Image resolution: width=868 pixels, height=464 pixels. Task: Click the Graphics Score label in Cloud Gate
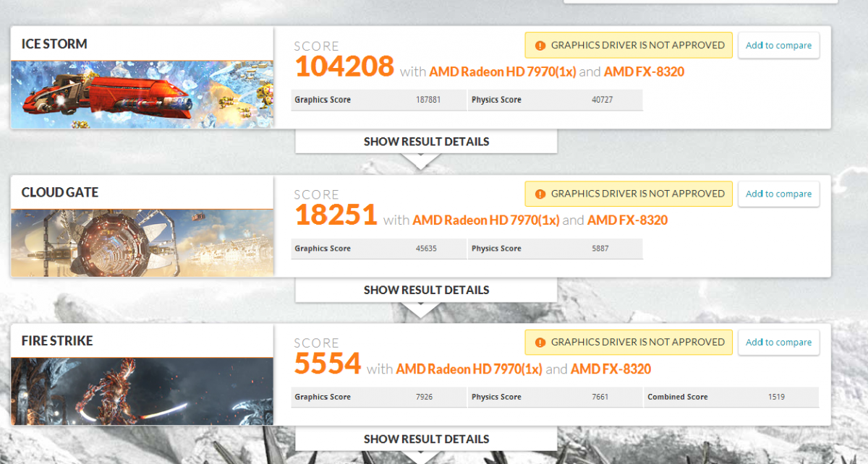[323, 249]
